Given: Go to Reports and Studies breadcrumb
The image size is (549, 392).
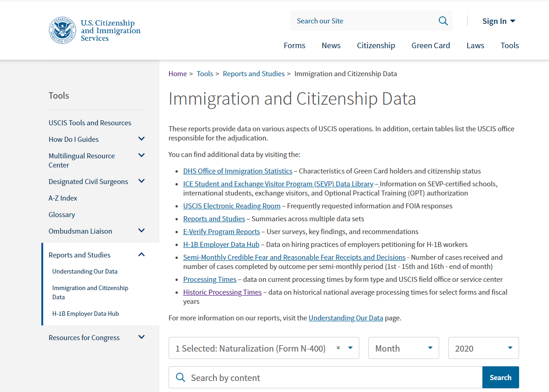Looking at the screenshot, I should pos(254,74).
